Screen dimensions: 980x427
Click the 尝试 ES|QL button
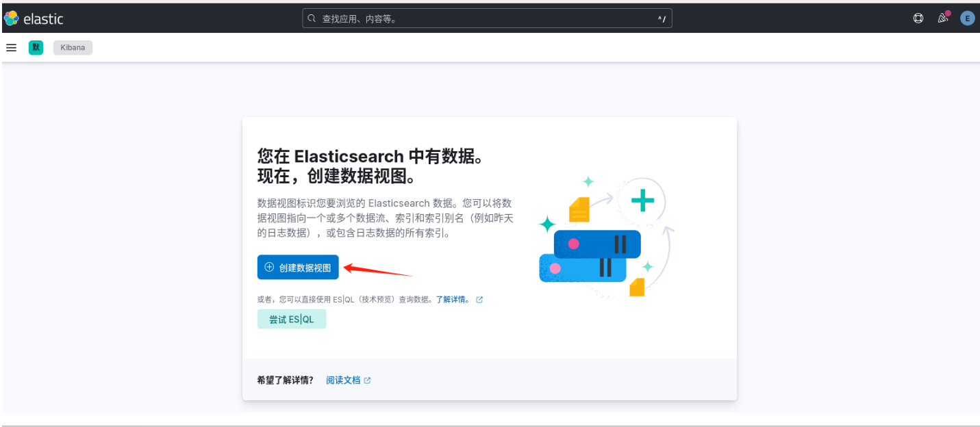coord(292,319)
